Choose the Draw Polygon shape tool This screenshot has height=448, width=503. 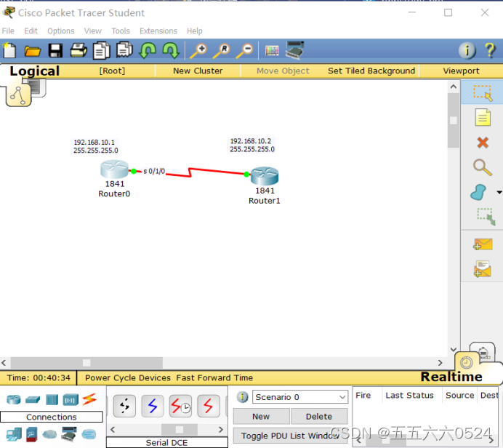(478, 192)
